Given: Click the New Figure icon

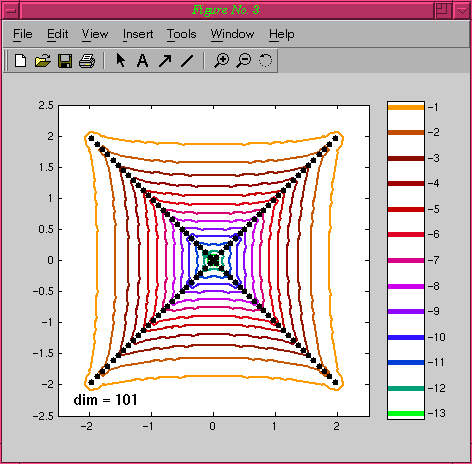Looking at the screenshot, I should [x=21, y=61].
